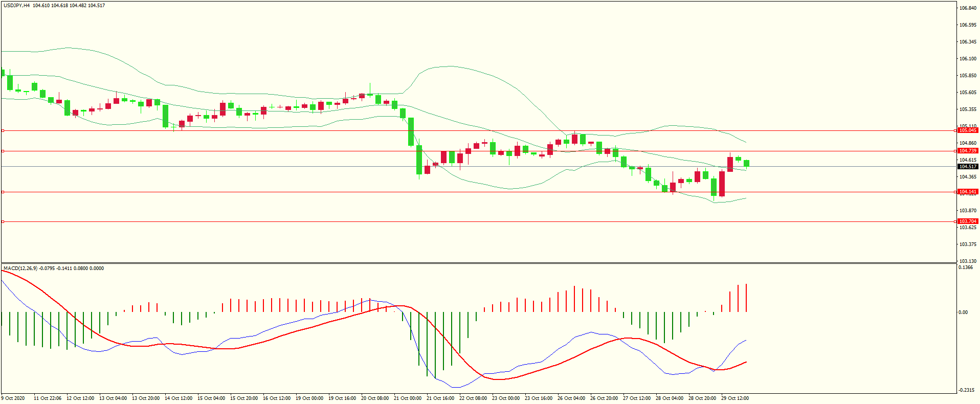Viewport: 980px width, 404px height.
Task: Click the 105.850 price axis label
Action: pos(968,75)
